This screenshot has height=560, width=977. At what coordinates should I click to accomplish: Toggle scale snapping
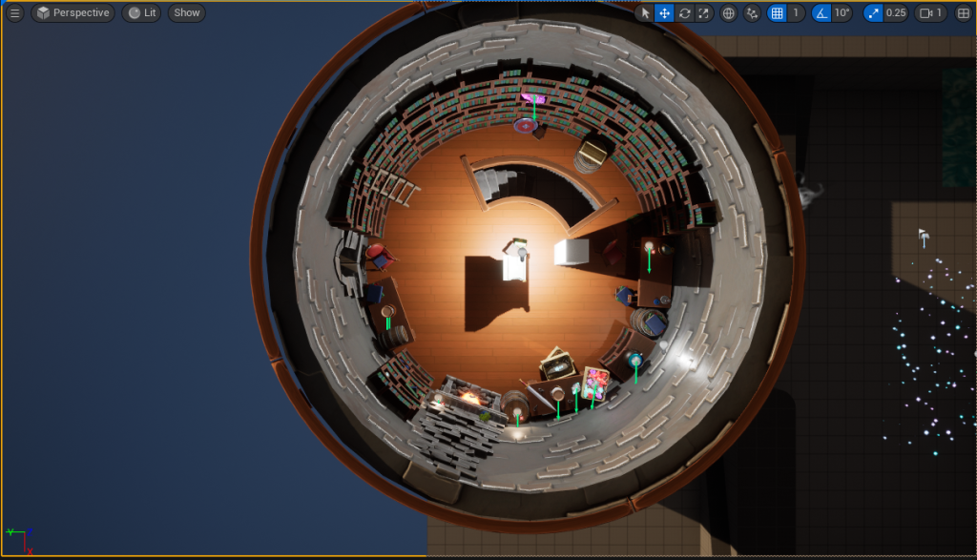(x=873, y=13)
